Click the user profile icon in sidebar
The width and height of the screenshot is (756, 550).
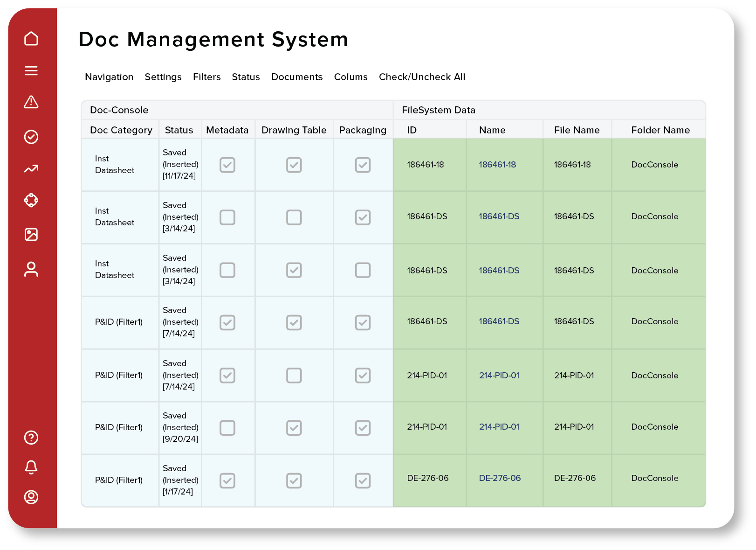pyautogui.click(x=31, y=269)
